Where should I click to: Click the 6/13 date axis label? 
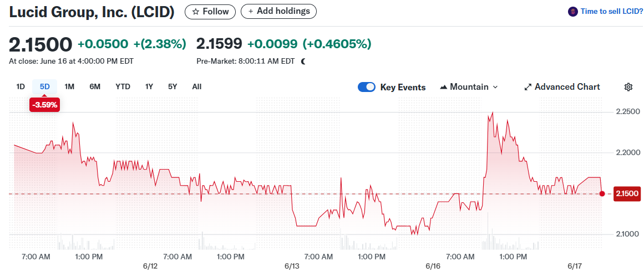point(292,266)
